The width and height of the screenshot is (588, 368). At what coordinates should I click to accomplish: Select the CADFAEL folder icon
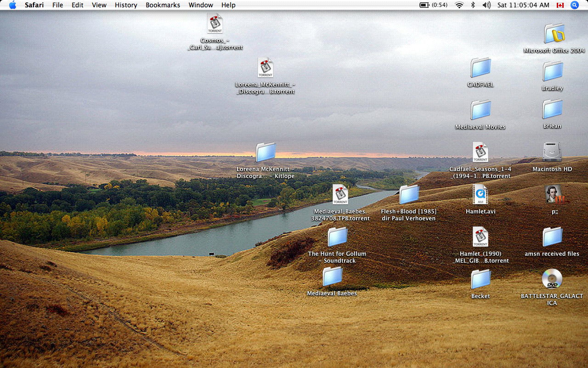481,68
